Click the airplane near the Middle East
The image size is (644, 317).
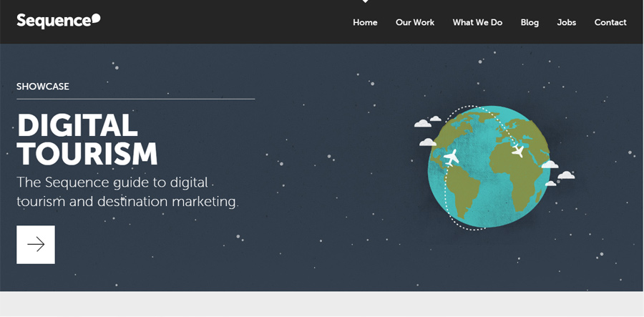(x=517, y=151)
